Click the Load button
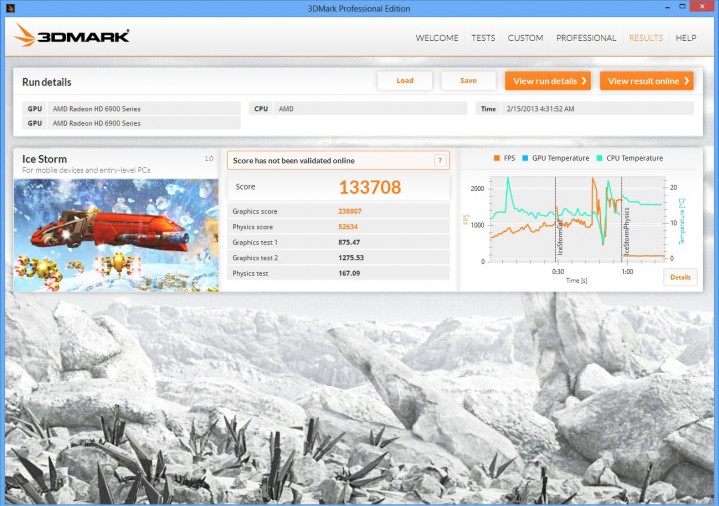 point(405,81)
